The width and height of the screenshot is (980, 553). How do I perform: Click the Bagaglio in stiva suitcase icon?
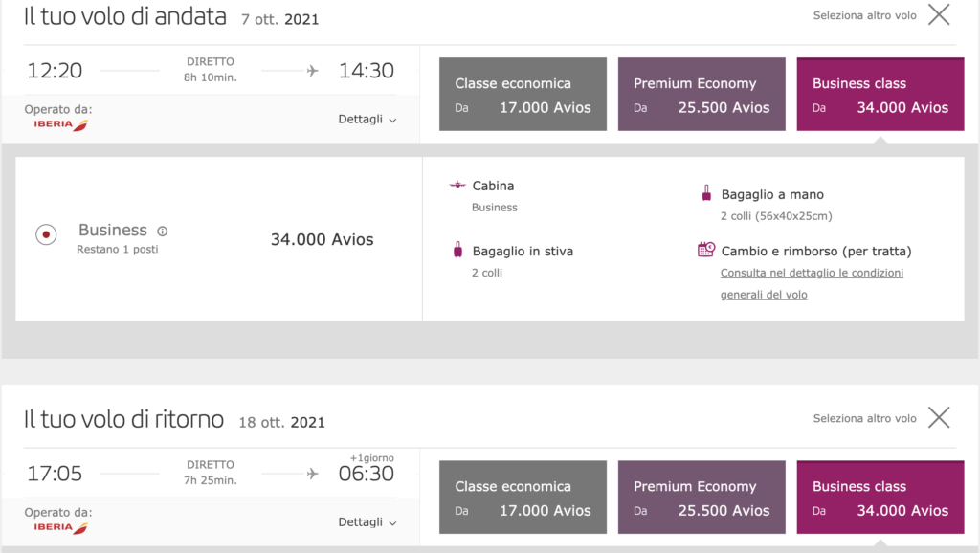[x=457, y=251]
